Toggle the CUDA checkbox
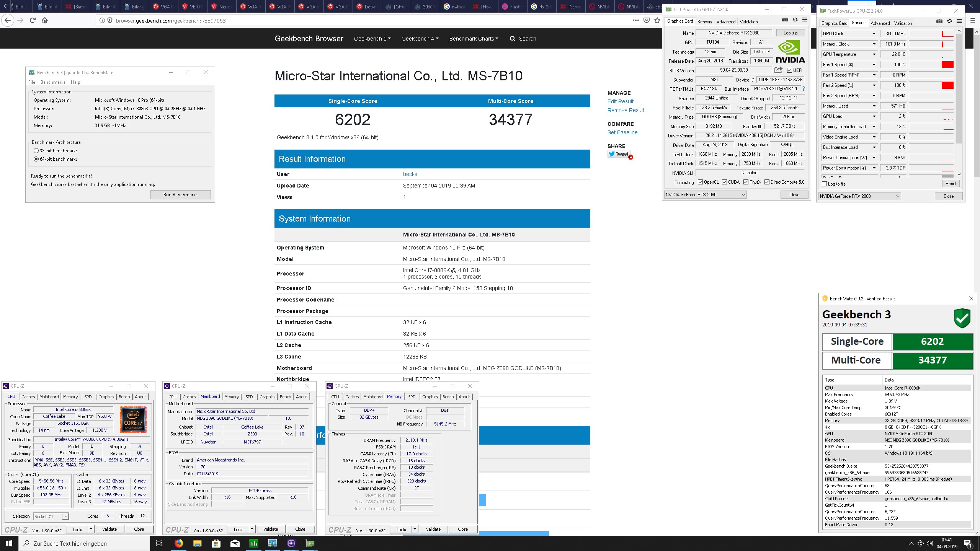Screen dimensions: 980x551 [x=724, y=182]
